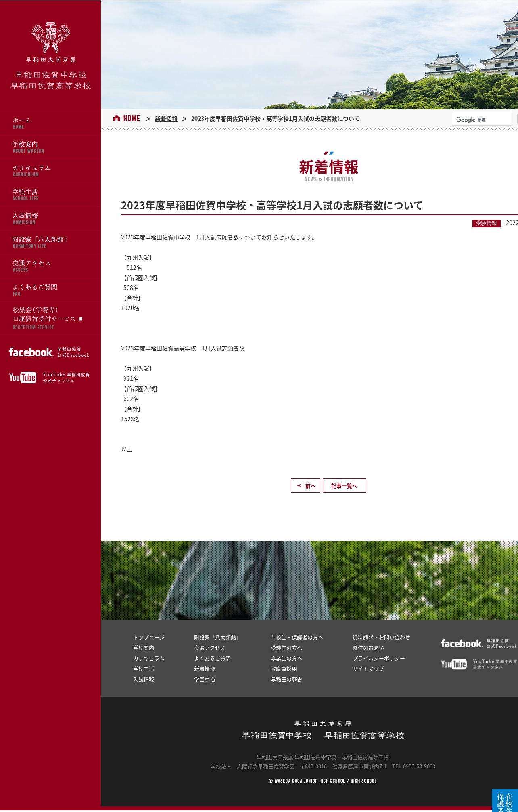The height and width of the screenshot is (812, 518).
Task: Select 交通アクセス ACCESS in sidebar
Action: [x=50, y=266]
